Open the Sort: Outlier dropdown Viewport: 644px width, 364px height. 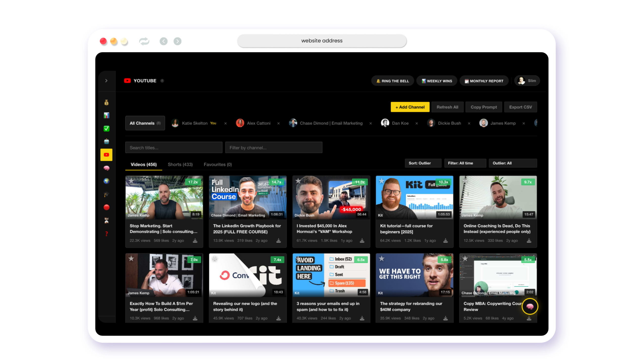coord(423,163)
